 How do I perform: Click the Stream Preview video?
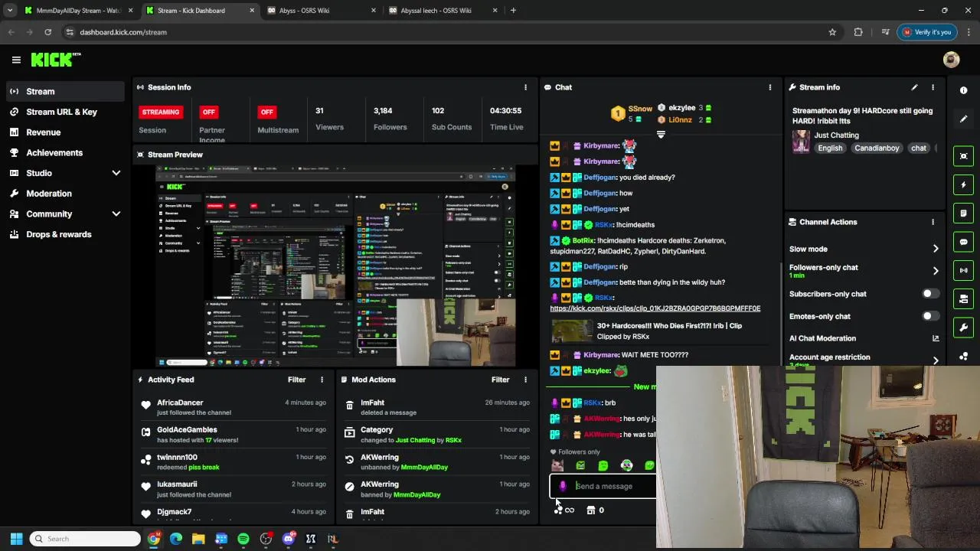point(335,266)
